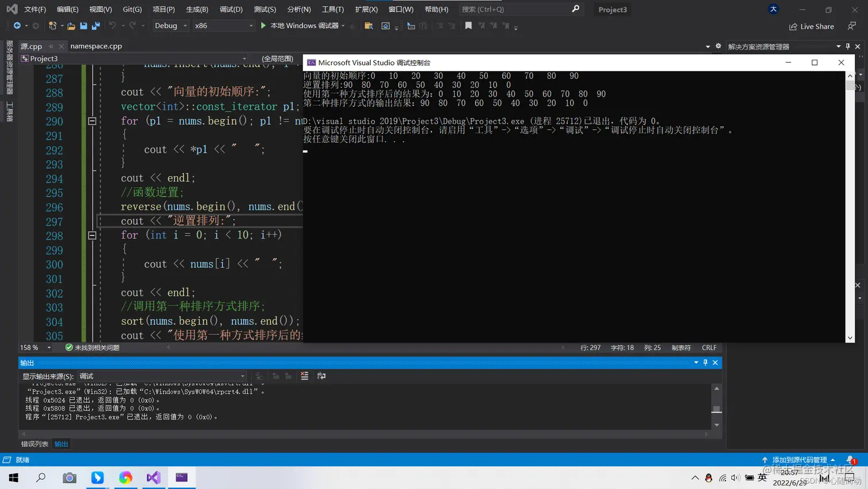Click the redo arrow icon
The image size is (868, 489).
(x=133, y=26)
